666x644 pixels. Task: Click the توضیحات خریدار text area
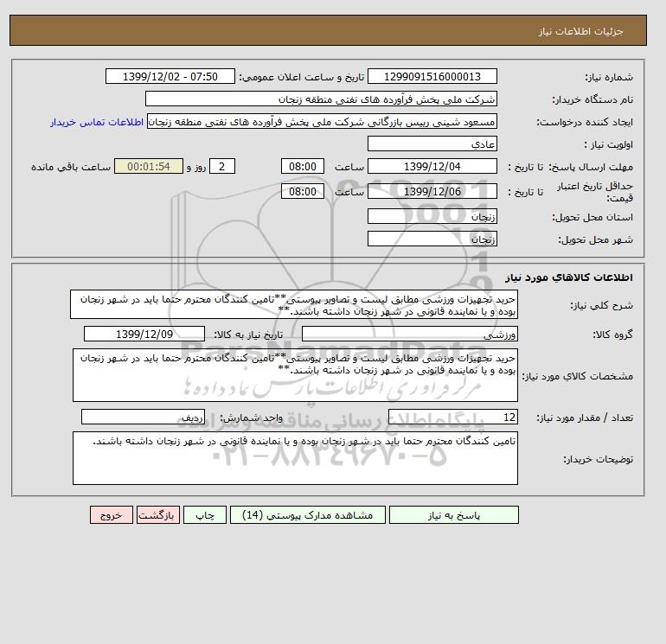295,458
